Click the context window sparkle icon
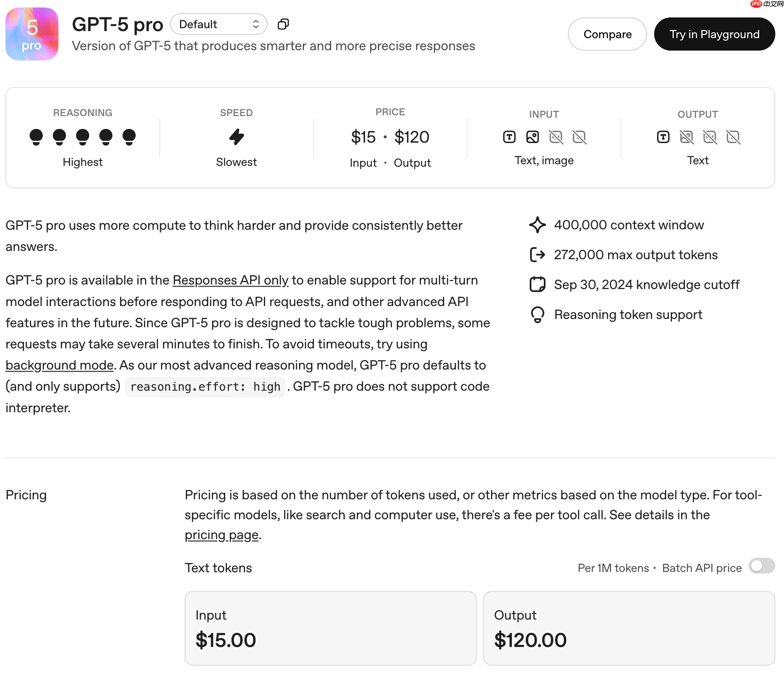The image size is (784, 676). point(538,225)
